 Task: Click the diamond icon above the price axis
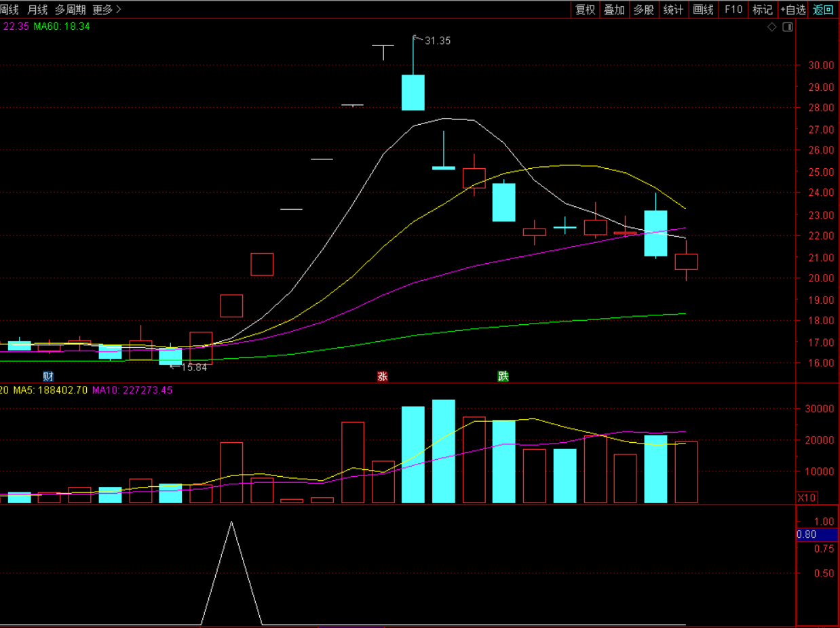pos(771,27)
